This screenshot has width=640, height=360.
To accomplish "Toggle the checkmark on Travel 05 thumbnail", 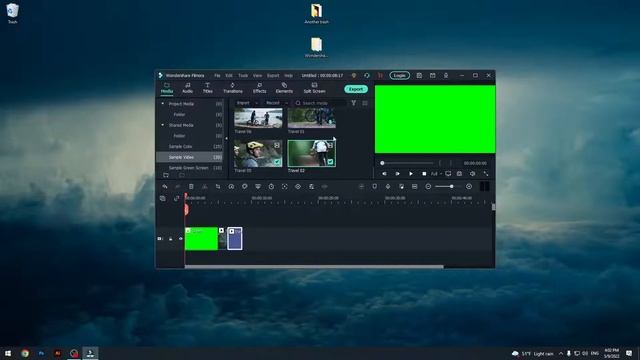I will click(x=277, y=162).
